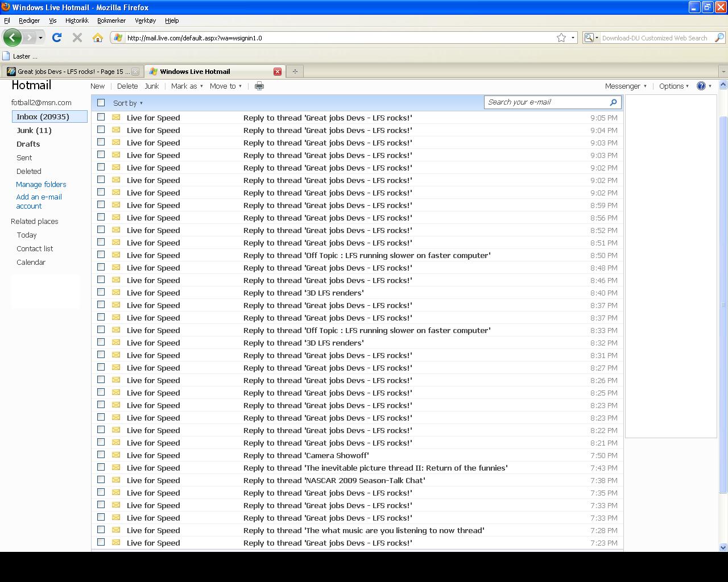
Task: Open the Options dropdown
Action: coord(674,86)
